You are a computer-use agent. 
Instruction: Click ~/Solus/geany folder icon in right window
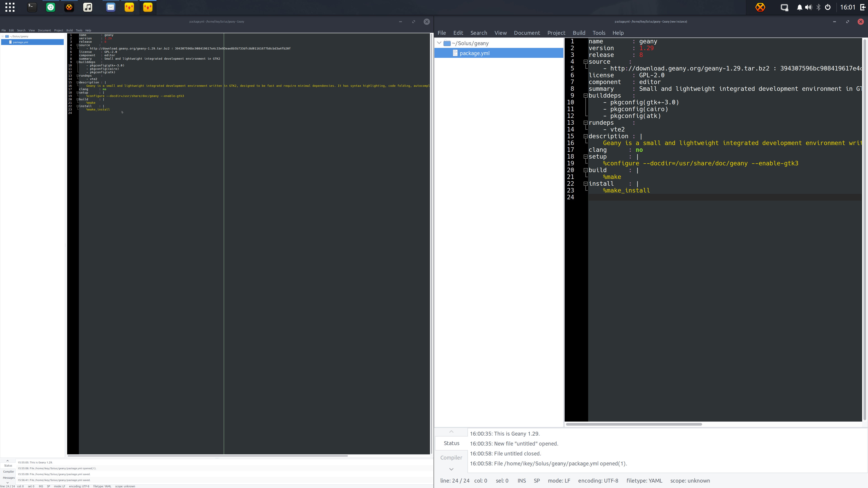pos(447,43)
